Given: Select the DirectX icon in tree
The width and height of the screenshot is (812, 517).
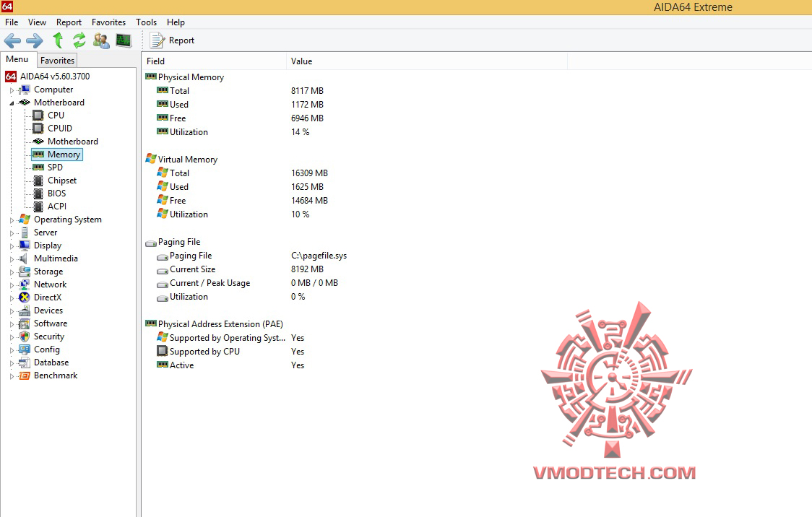Looking at the screenshot, I should pos(25,297).
